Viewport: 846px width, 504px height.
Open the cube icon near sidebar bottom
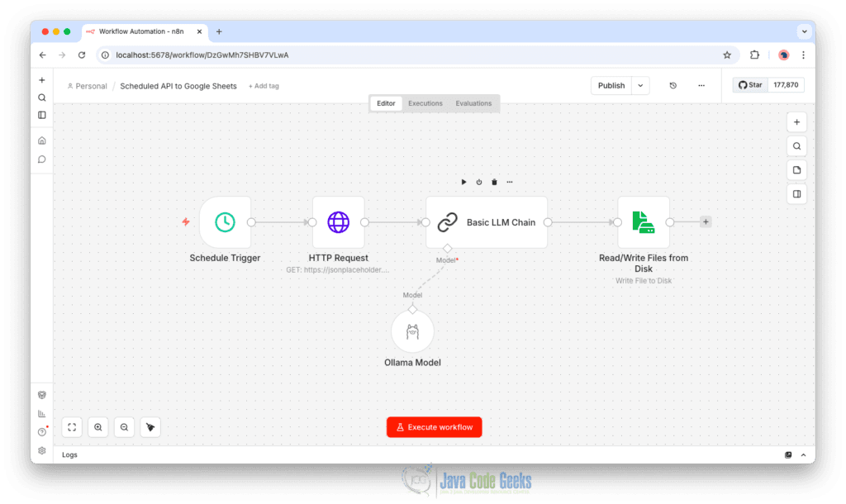42,395
